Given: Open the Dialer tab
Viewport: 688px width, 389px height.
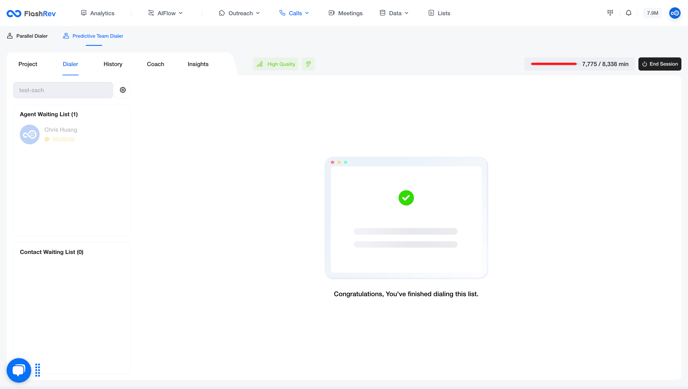Looking at the screenshot, I should (70, 64).
